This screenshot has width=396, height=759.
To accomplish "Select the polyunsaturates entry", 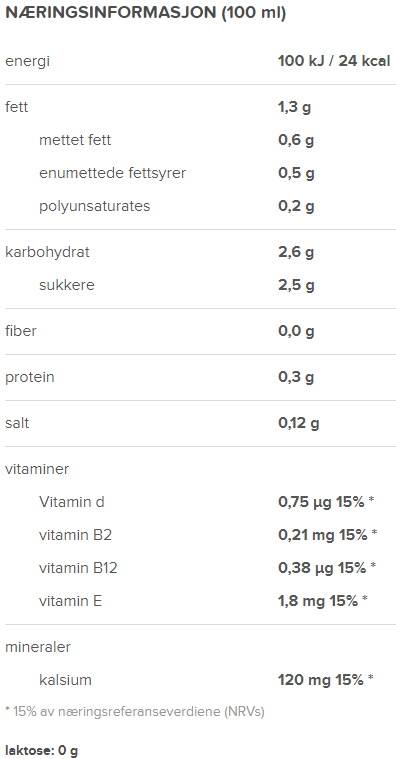I will (x=95, y=206).
